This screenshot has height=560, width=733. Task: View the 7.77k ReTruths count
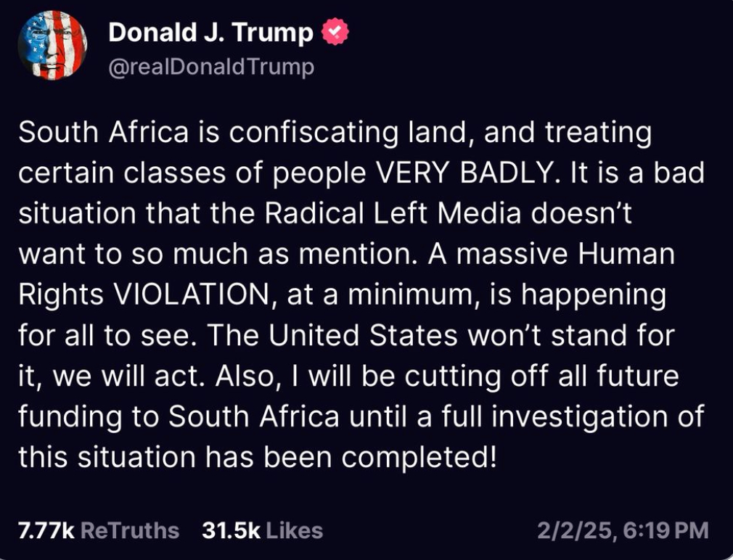[46, 530]
